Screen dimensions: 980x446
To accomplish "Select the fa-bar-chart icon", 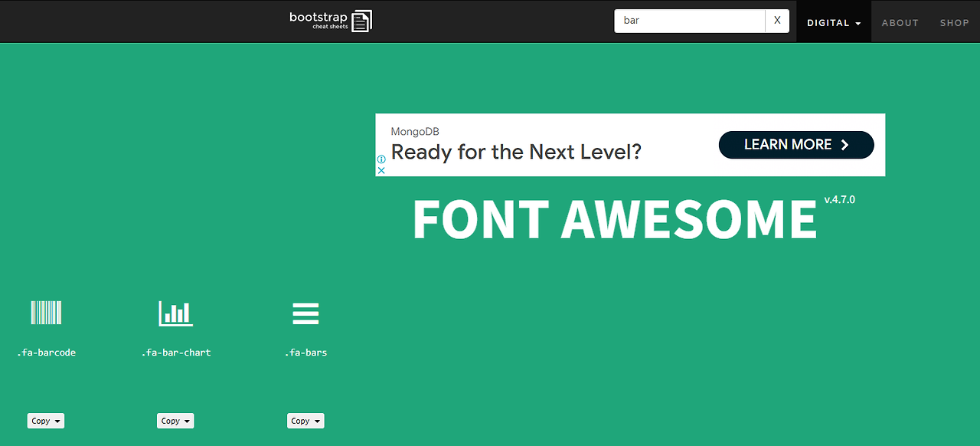I will [x=175, y=313].
